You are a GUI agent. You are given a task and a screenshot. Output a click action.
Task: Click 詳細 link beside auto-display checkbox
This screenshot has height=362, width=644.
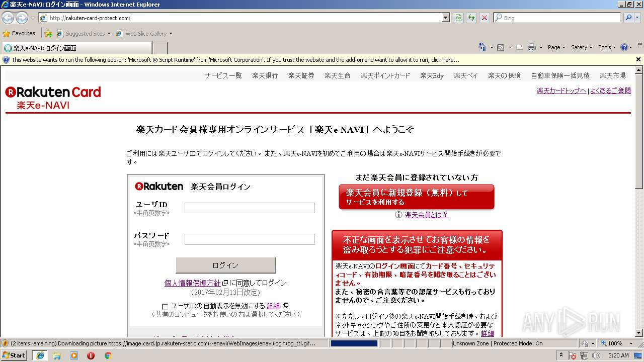pos(273,306)
